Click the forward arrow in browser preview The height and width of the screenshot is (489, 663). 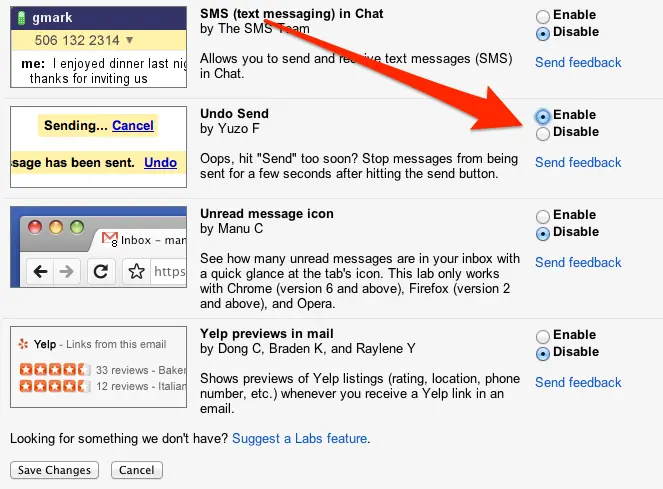point(66,271)
